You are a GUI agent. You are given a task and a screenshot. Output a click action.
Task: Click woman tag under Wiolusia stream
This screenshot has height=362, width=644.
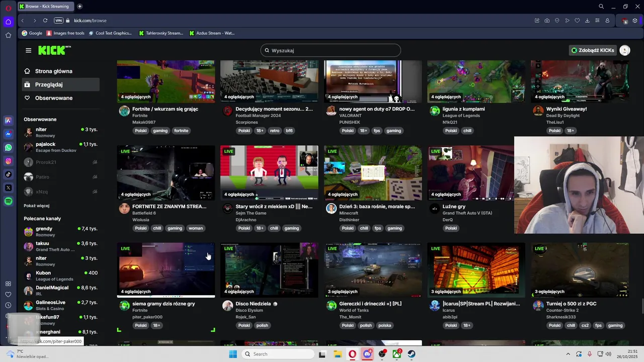point(196,228)
